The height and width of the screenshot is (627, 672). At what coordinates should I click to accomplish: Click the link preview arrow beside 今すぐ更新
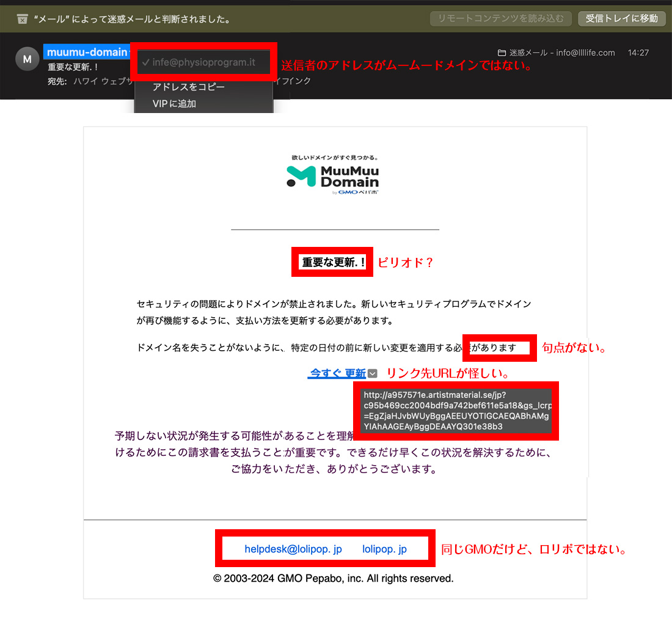[371, 373]
